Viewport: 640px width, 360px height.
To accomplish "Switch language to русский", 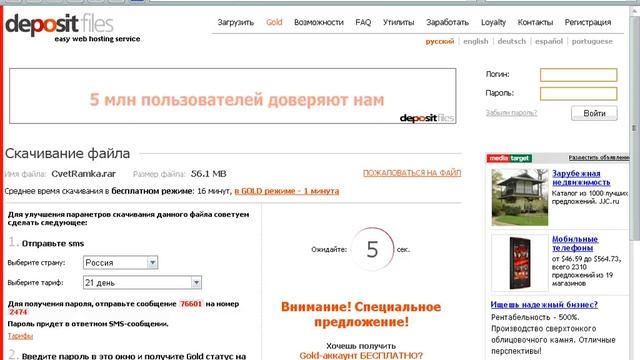I will point(440,41).
